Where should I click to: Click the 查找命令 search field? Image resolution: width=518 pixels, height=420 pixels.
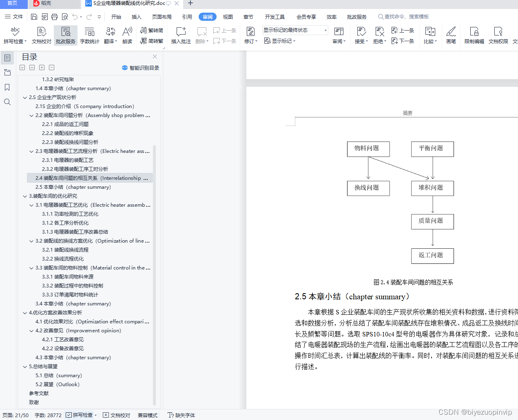point(404,17)
